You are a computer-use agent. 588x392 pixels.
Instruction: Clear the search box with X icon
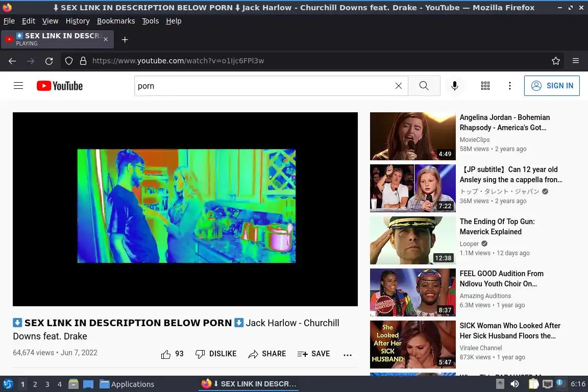click(399, 86)
